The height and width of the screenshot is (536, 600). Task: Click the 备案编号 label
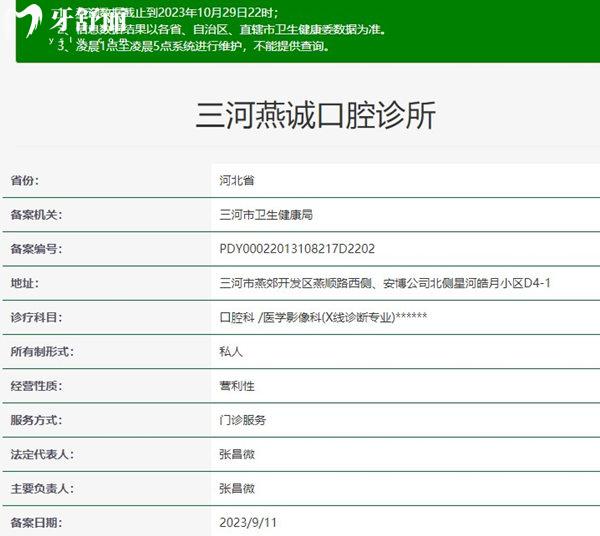[36, 249]
